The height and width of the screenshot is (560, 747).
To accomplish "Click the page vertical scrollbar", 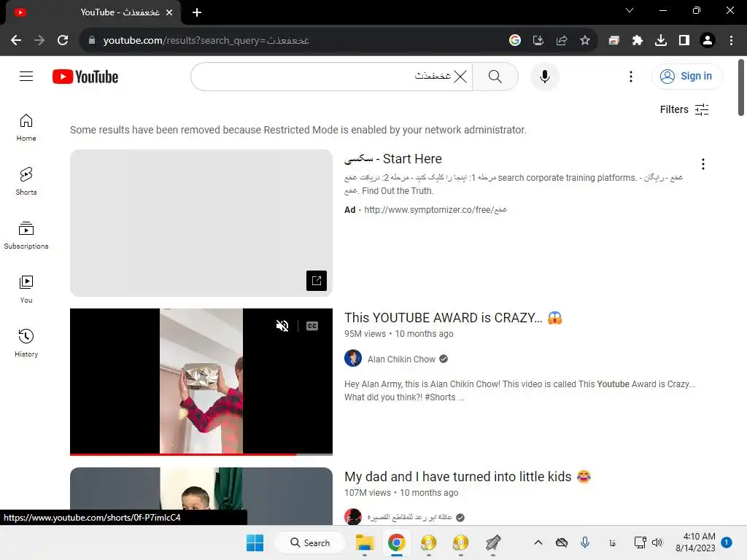I will pyautogui.click(x=741, y=87).
